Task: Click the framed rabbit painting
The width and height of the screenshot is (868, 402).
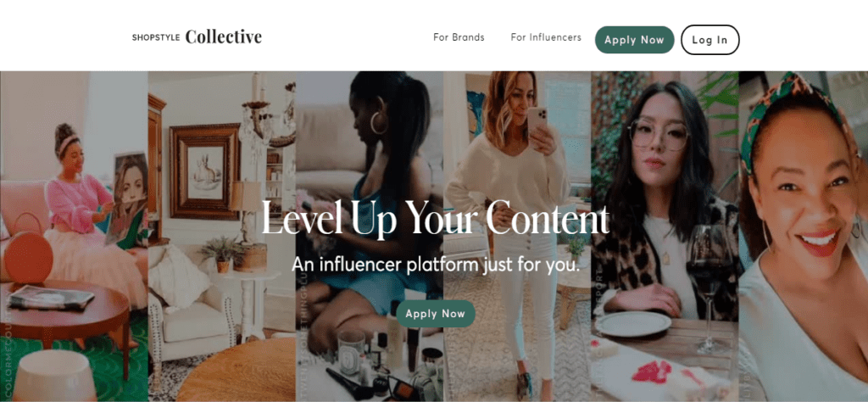Action: [x=205, y=171]
